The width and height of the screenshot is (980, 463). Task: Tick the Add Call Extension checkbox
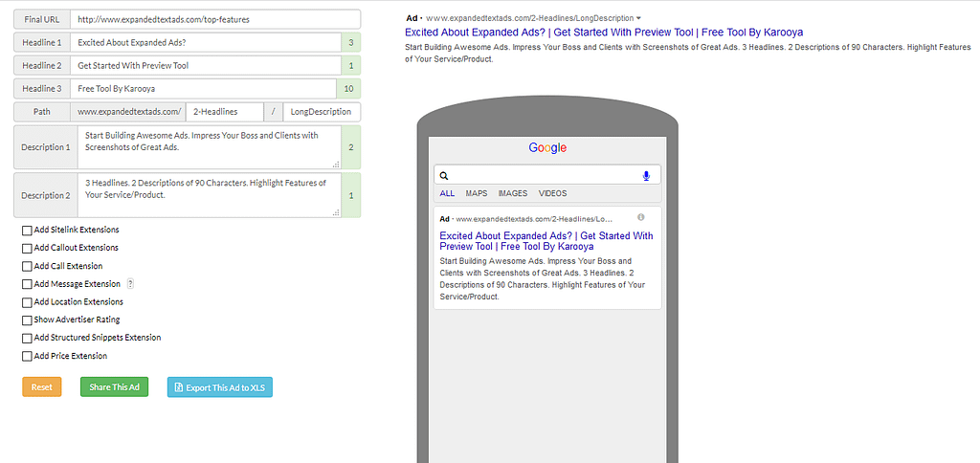coord(27,266)
